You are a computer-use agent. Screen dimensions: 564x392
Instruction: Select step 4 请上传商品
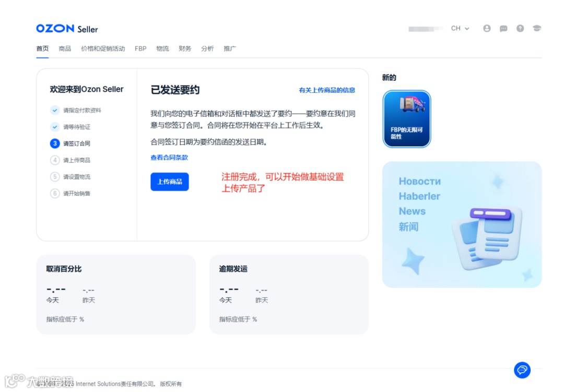[x=70, y=160]
